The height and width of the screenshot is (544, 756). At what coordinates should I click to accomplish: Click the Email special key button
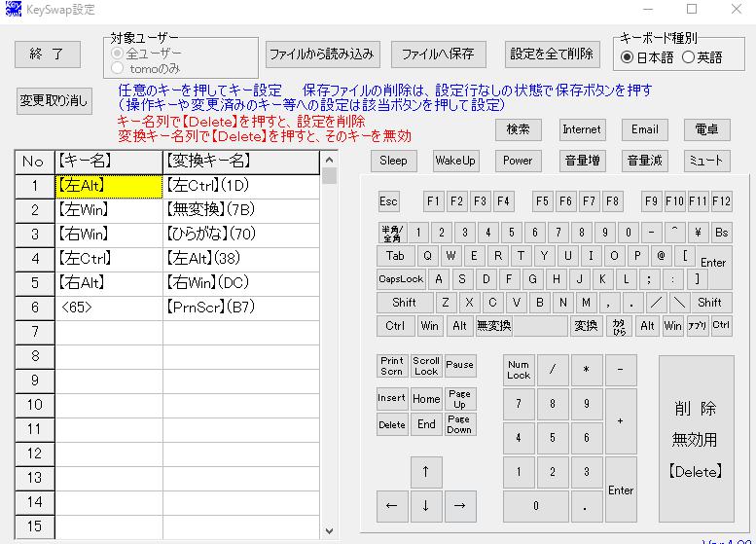(x=645, y=129)
